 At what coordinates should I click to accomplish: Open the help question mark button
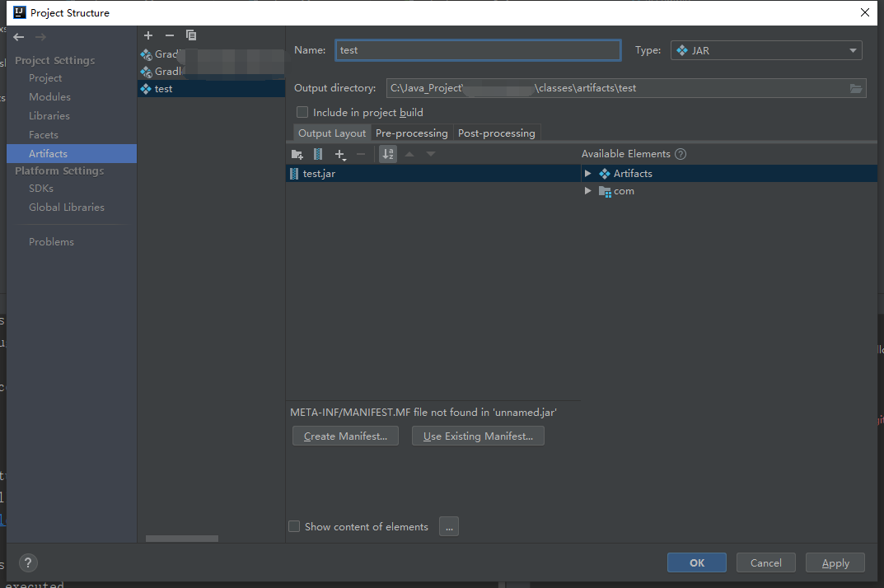28,562
